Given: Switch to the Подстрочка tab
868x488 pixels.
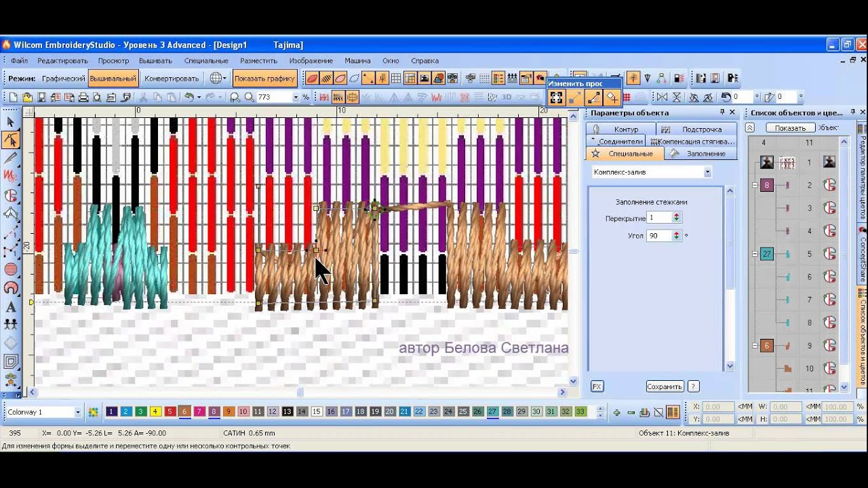Looking at the screenshot, I should (696, 129).
